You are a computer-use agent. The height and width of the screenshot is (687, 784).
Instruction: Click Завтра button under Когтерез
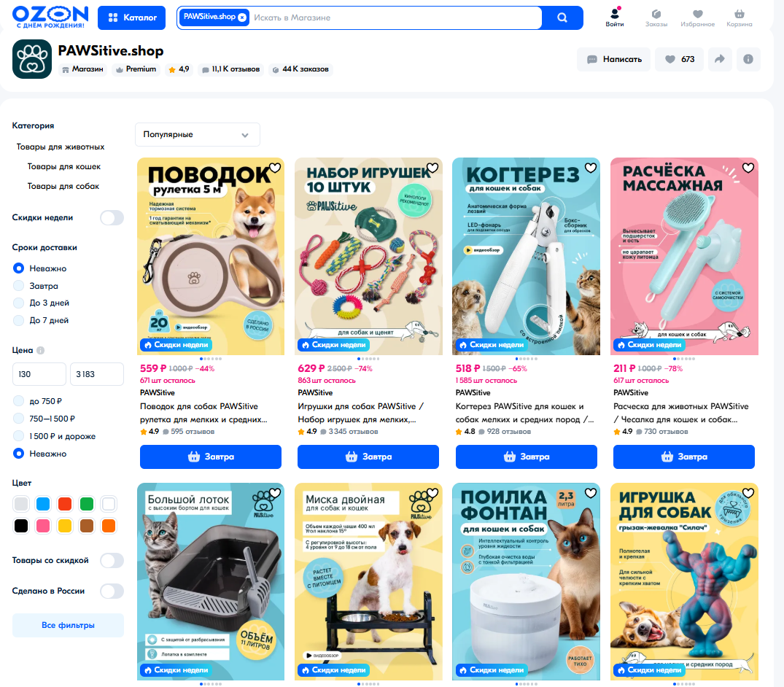tap(526, 457)
